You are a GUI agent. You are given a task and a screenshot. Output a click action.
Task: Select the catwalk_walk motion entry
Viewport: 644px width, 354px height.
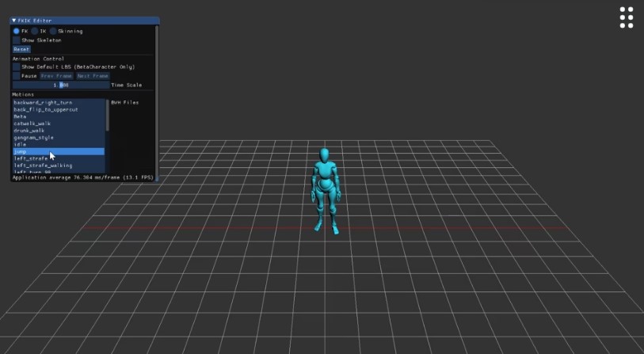[x=32, y=124]
